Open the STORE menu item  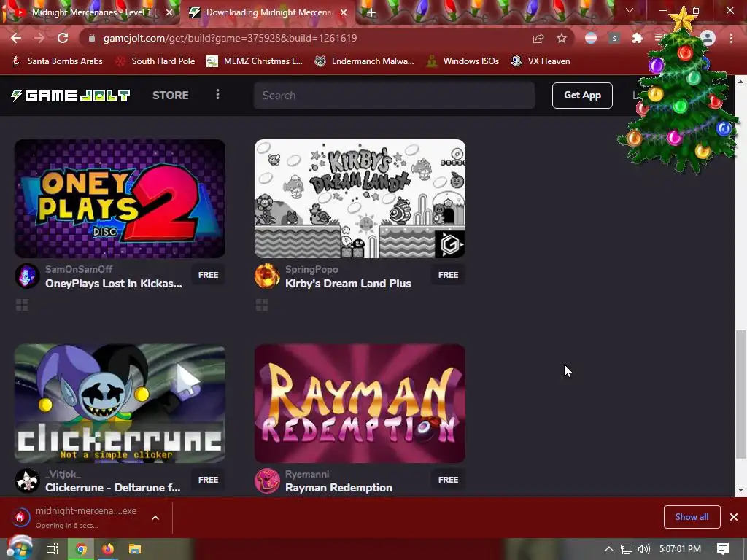pyautogui.click(x=171, y=96)
